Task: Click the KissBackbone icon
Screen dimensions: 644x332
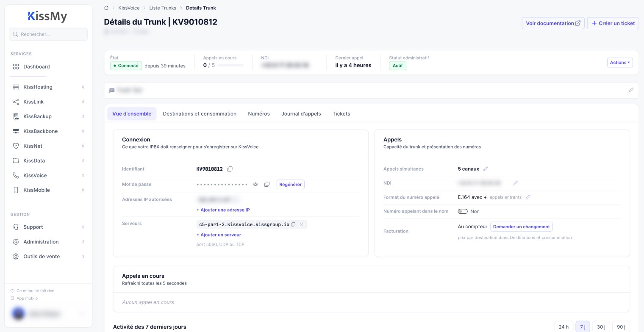Action: point(16,131)
